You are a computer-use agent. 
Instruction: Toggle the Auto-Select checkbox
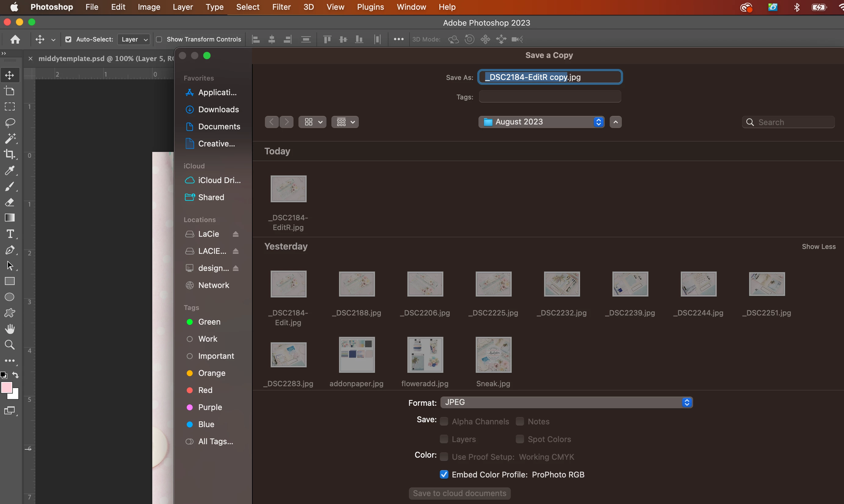click(68, 39)
